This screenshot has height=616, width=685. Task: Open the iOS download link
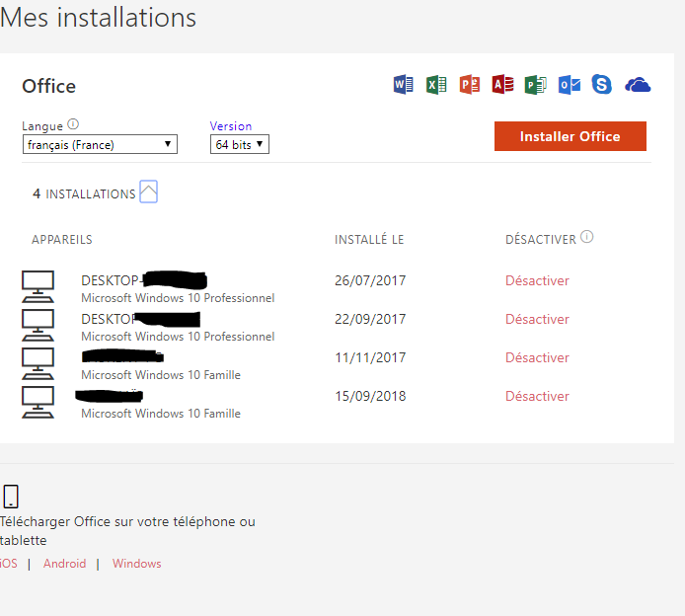coord(8,564)
